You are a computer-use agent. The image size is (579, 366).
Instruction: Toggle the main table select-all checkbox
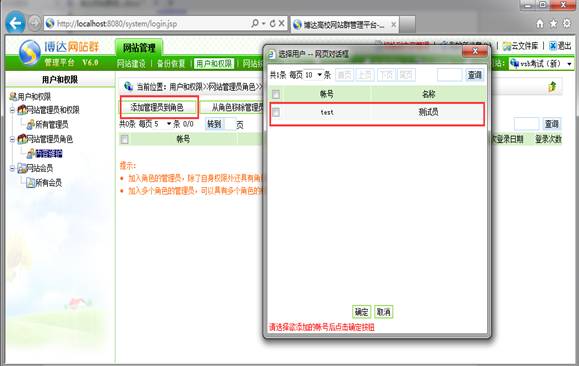pos(125,139)
